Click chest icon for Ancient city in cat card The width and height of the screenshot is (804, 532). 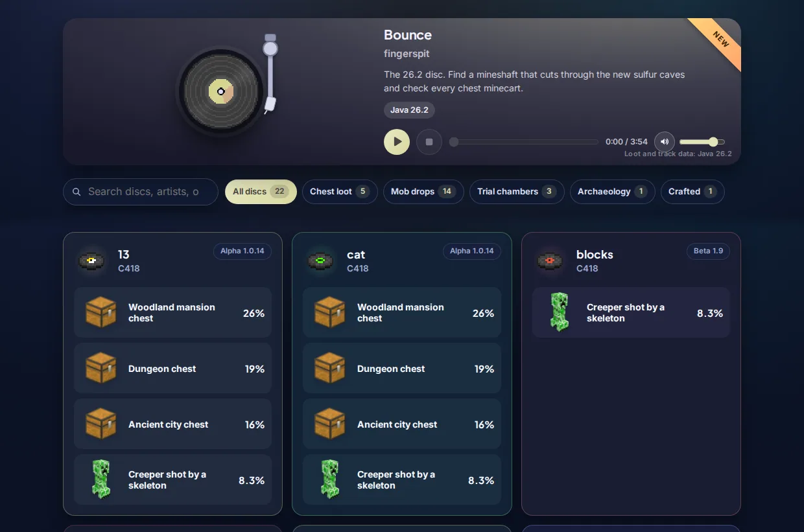click(330, 424)
